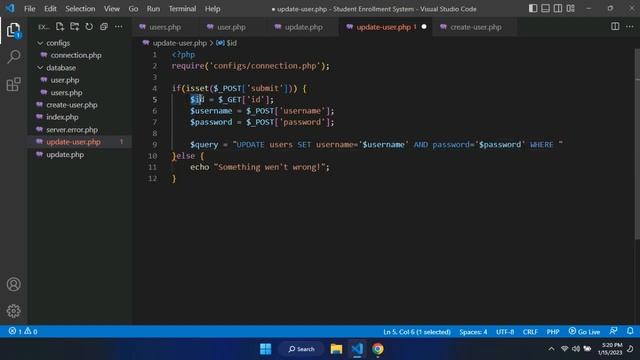Screen dimensions: 640x360
Task: Open the Terminal menu
Action: pos(182,9)
